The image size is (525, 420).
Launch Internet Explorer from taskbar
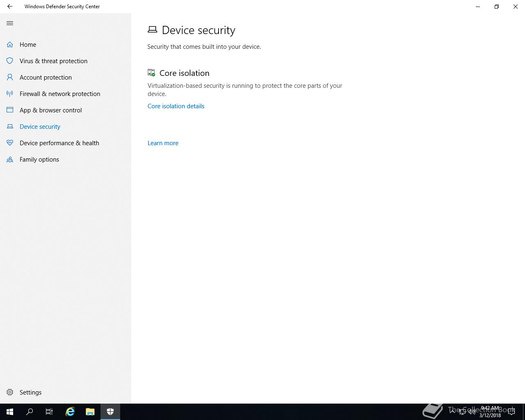70,412
